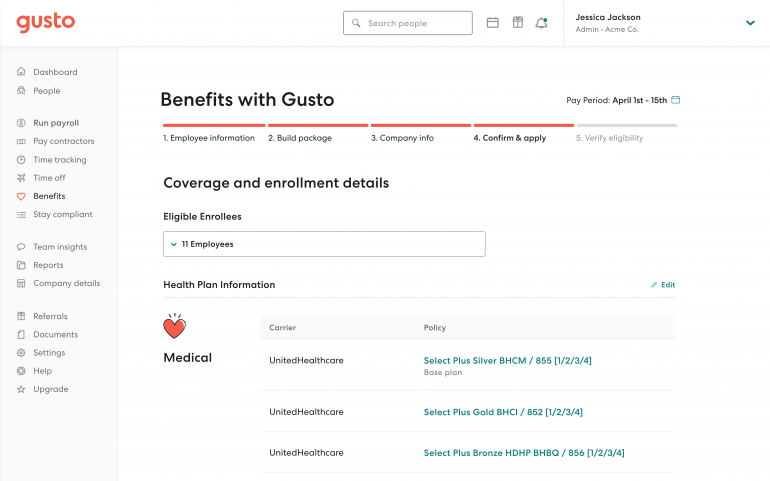Click the Settings gear icon in sidebar
Viewport: 770px width, 481px height.
(21, 353)
